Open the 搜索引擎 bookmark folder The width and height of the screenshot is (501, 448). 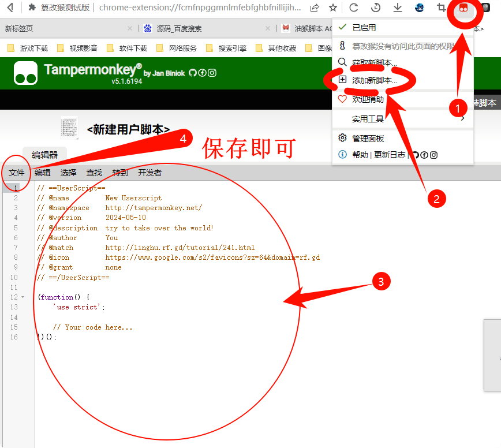(x=226, y=48)
